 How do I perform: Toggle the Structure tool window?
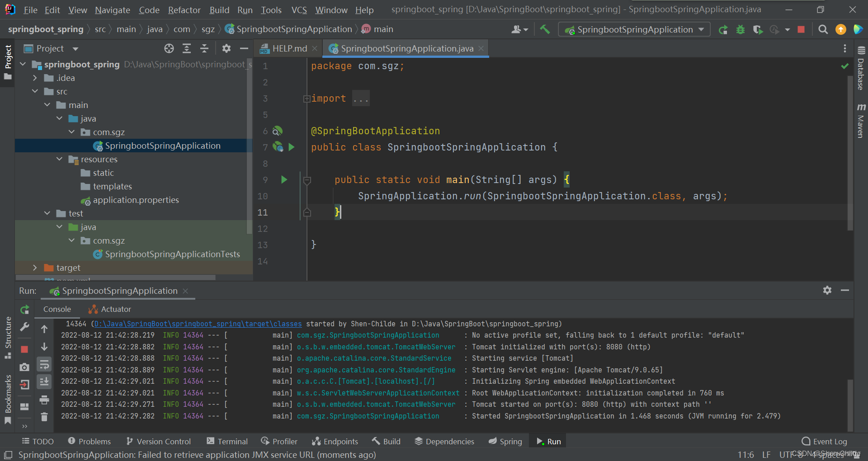pos(8,337)
